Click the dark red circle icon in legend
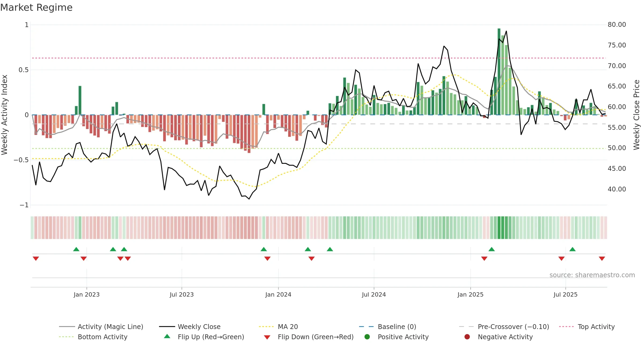Image resolution: width=644 pixels, height=362 pixels. click(467, 337)
